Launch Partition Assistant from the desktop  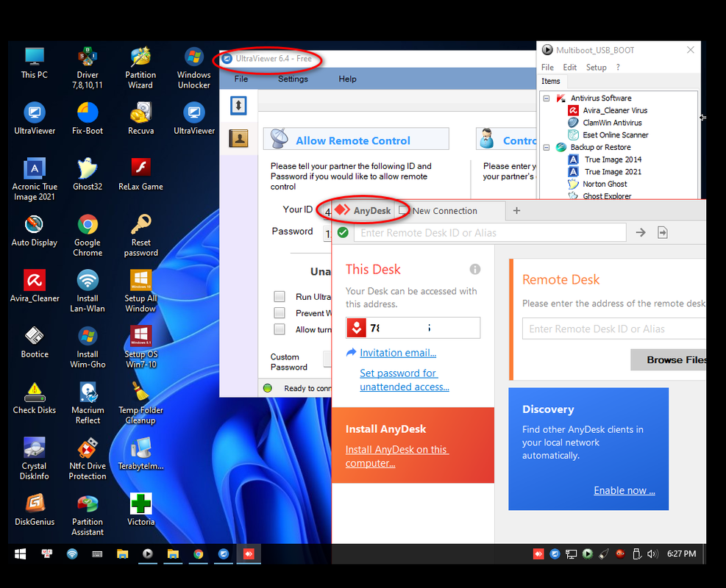88,515
